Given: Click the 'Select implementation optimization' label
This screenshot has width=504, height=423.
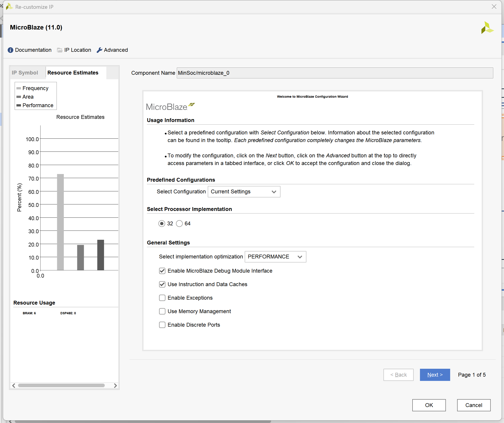Looking at the screenshot, I should [x=201, y=257].
